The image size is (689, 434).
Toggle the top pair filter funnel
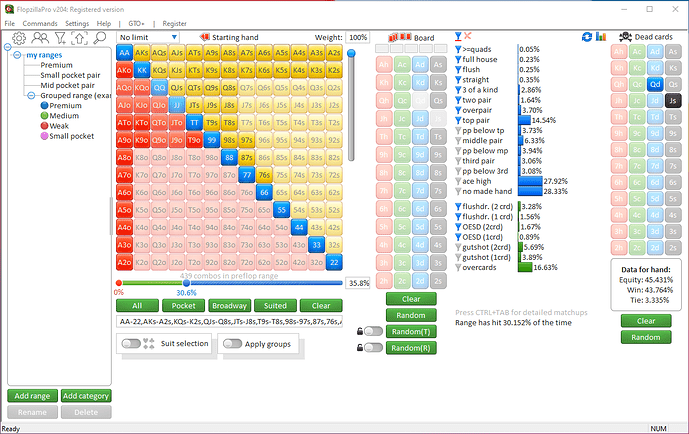458,120
